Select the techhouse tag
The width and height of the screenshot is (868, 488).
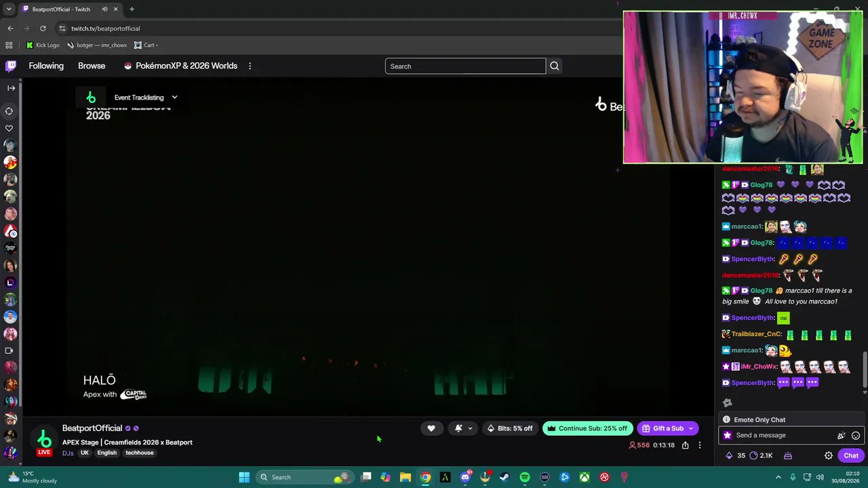click(x=140, y=453)
